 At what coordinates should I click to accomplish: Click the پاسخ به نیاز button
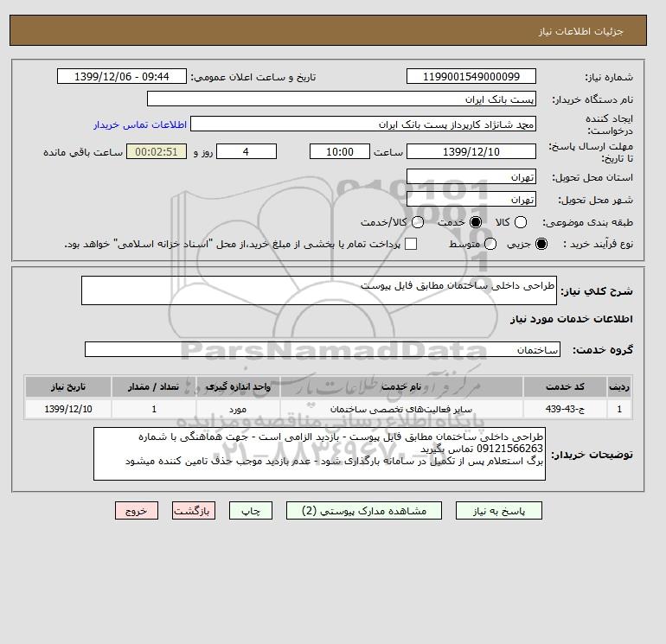[499, 510]
